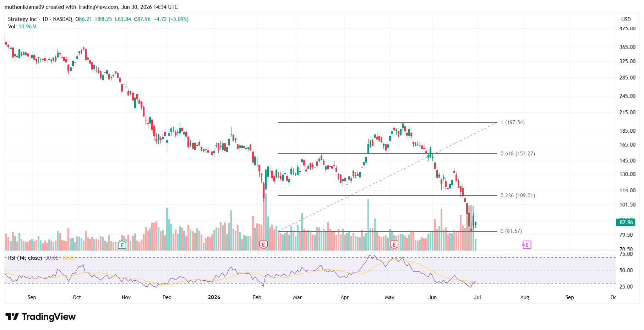The image size is (644, 330).
Task: Click the 25.00 RSI axis label
Action: [626, 286]
